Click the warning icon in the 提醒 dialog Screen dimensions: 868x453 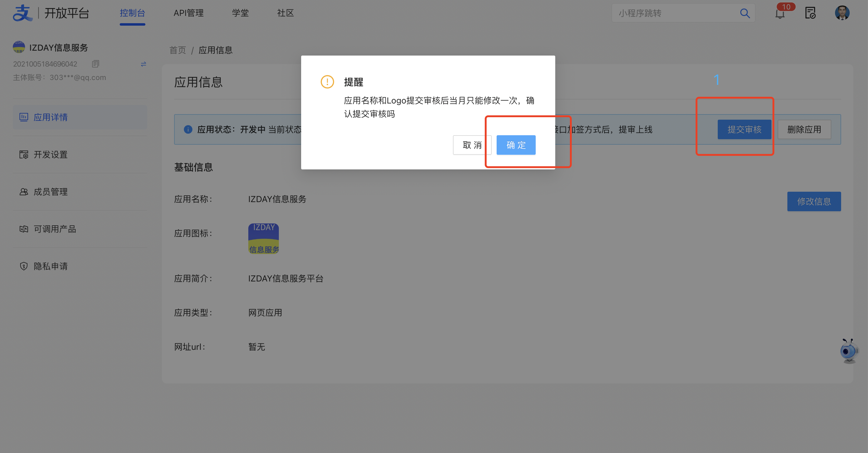(327, 82)
